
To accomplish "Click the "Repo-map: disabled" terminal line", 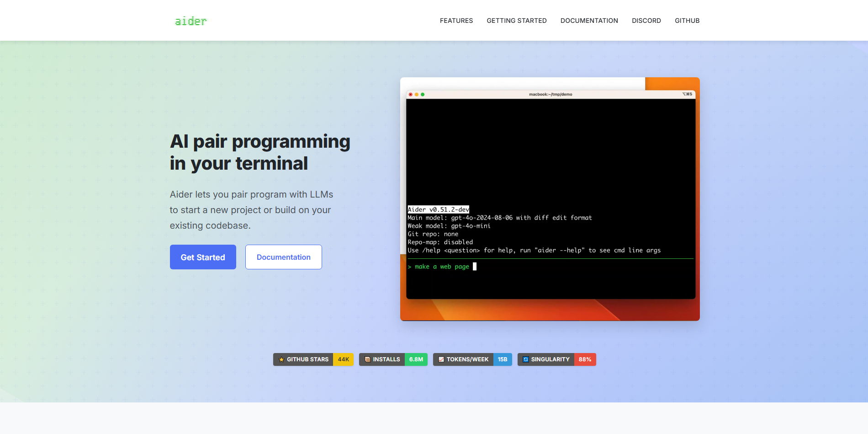I will coord(440,242).
